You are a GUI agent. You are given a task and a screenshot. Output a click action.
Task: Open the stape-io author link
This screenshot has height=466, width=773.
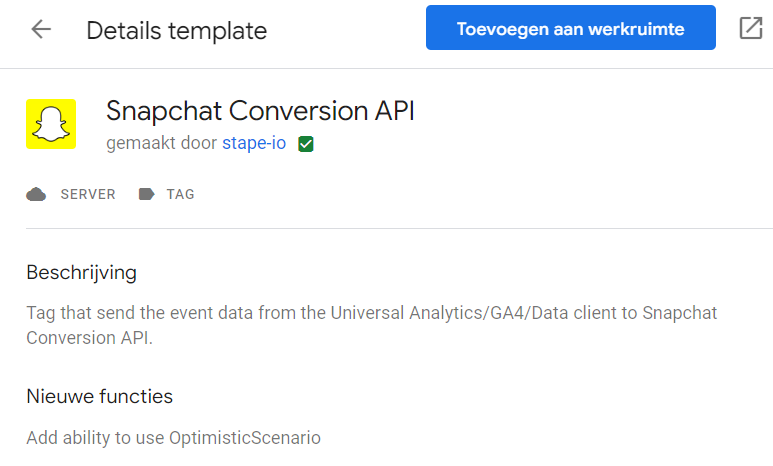[x=254, y=143]
